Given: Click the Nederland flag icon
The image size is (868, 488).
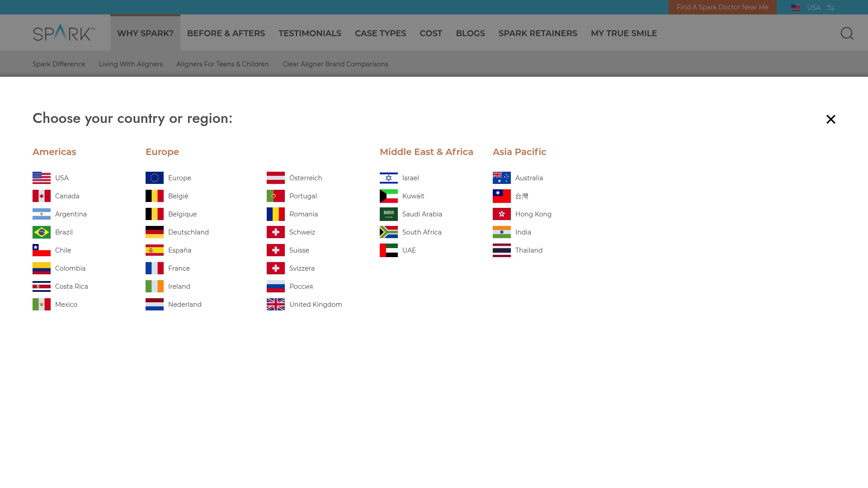Looking at the screenshot, I should 155,305.
